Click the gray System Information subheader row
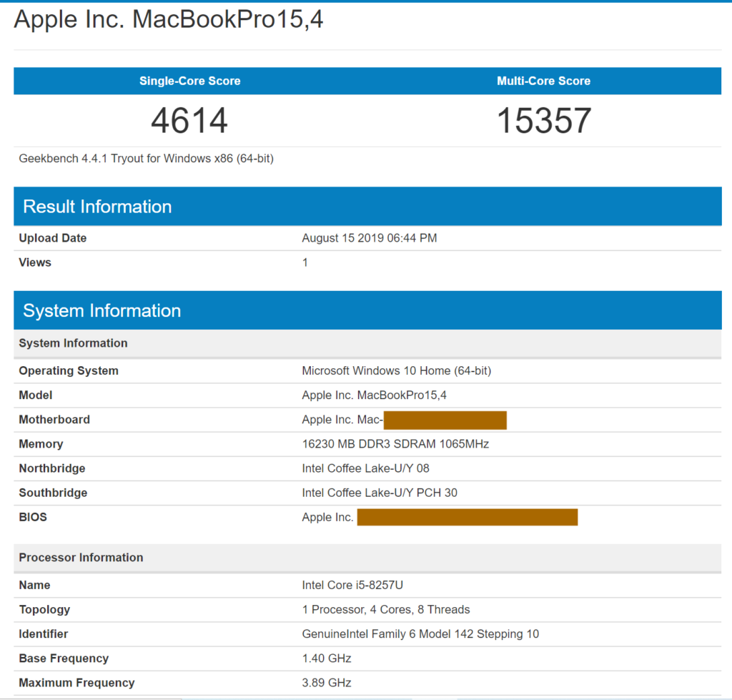 [367, 343]
